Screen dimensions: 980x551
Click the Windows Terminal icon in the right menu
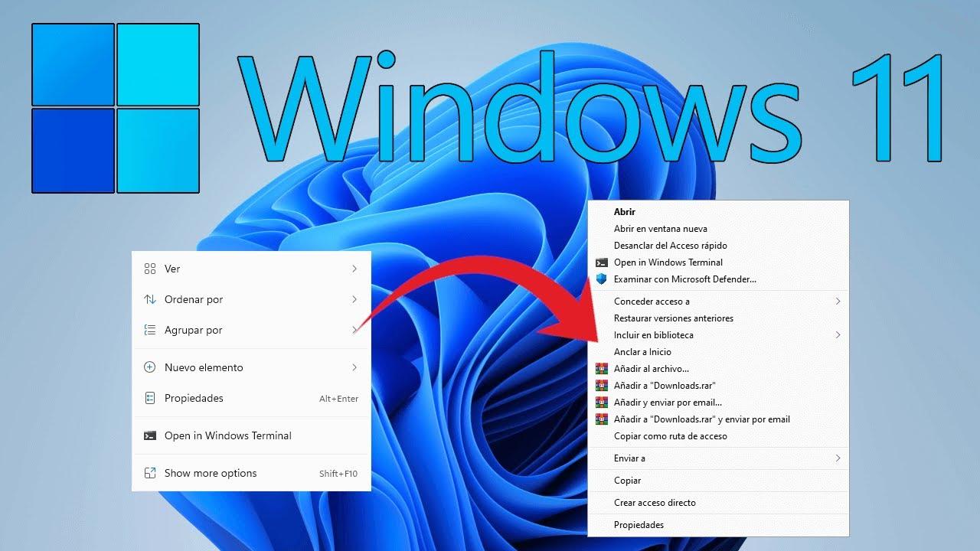point(600,262)
